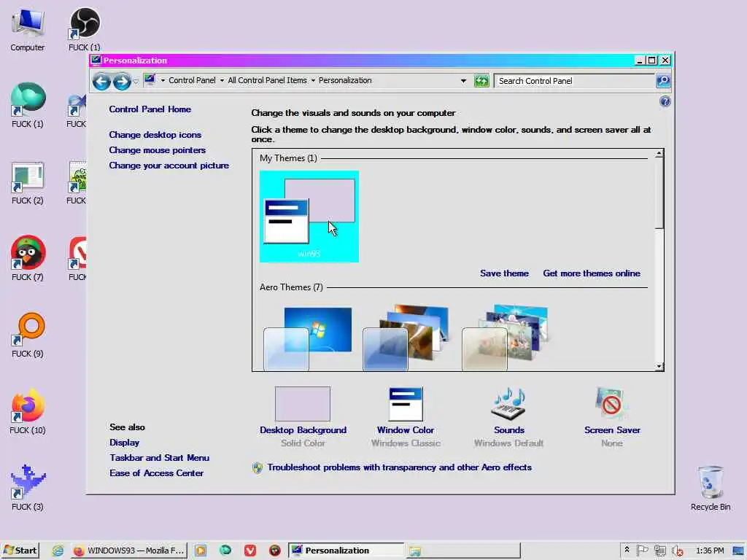The image size is (747, 560).
Task: Select the FUCK (7) bird shortcut
Action: 28,259
